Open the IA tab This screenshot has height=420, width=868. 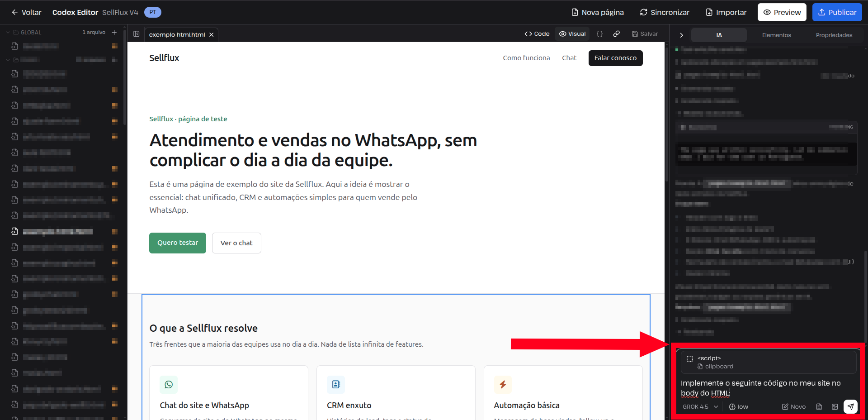pyautogui.click(x=719, y=35)
